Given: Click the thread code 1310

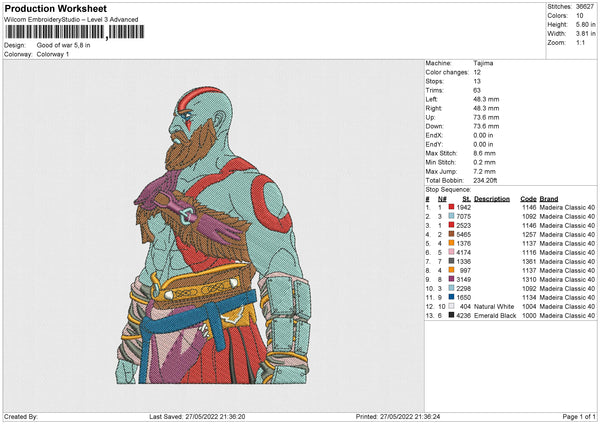Looking at the screenshot, I should click(530, 279).
